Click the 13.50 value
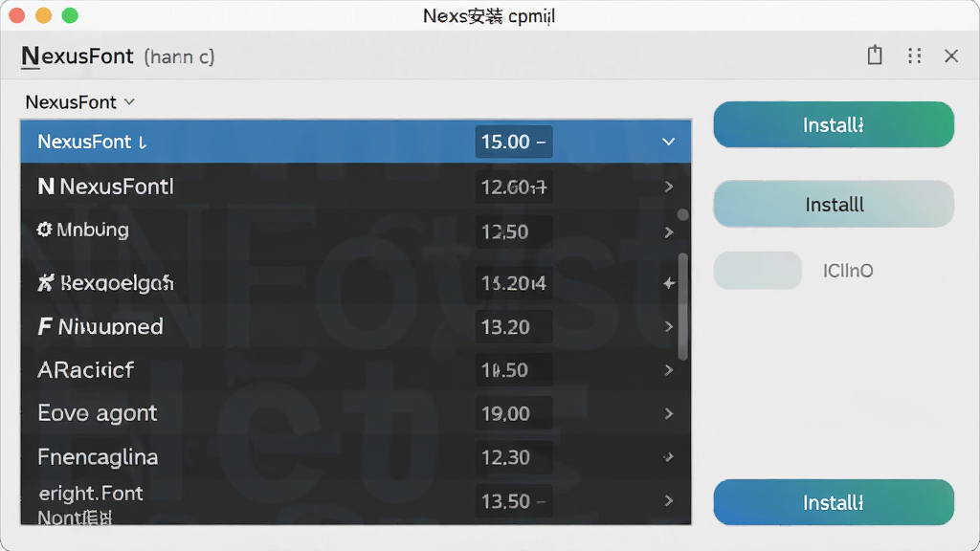Screen dimensions: 980x551 (x=514, y=501)
